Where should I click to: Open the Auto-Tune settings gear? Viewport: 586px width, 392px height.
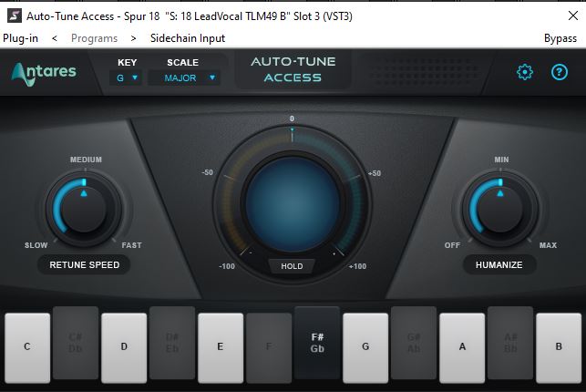point(525,72)
